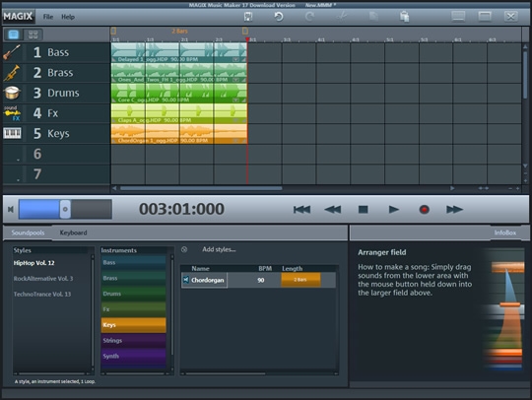Image resolution: width=532 pixels, height=400 pixels.
Task: Click the BPM column header
Action: pyautogui.click(x=265, y=269)
